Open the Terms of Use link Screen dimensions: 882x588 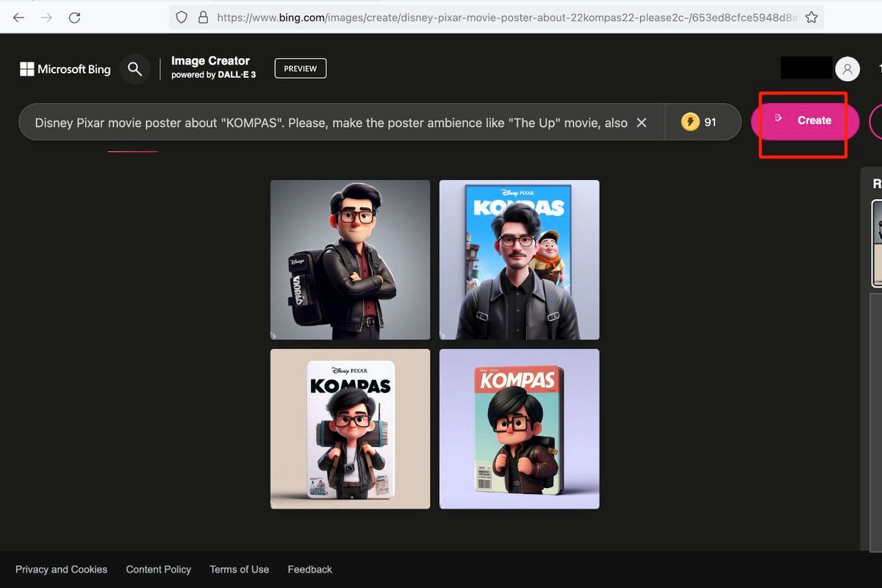239,570
